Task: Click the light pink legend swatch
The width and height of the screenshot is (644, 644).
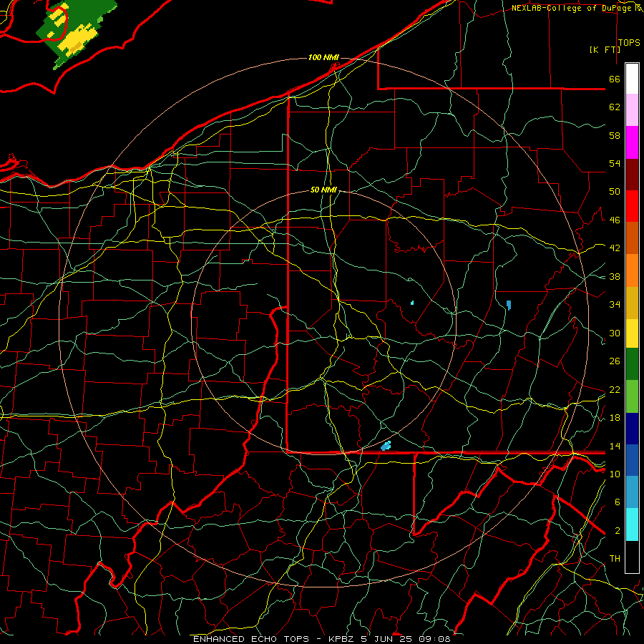Action: [632, 110]
